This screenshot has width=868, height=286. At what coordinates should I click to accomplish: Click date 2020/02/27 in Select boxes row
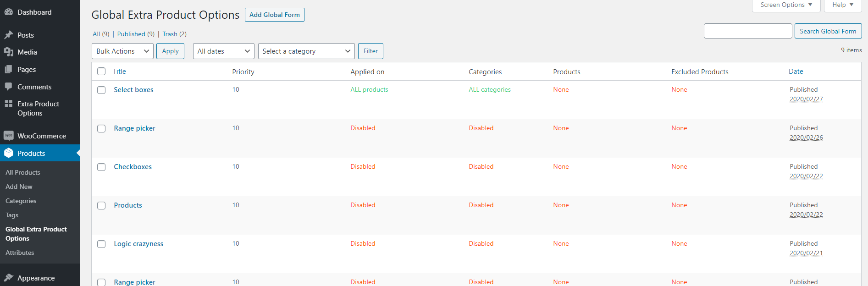(806, 99)
